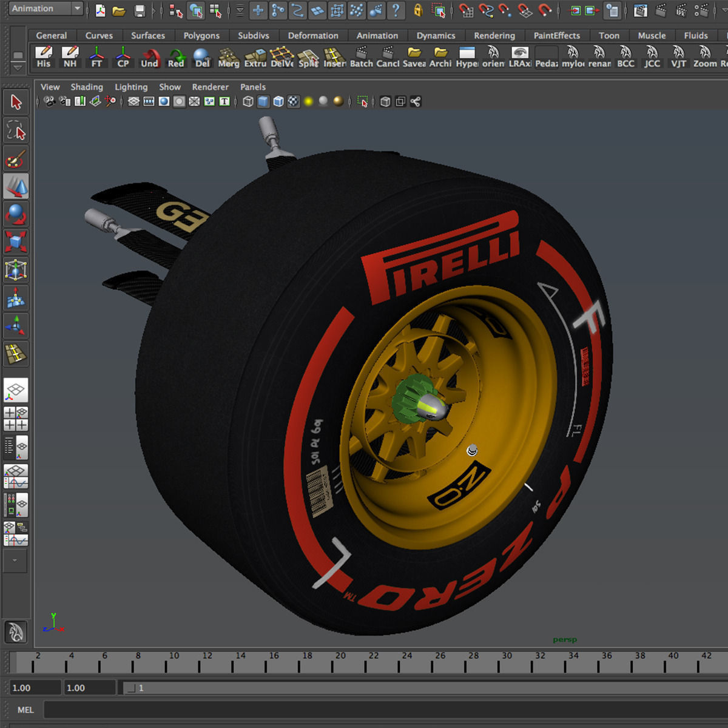Image resolution: width=728 pixels, height=728 pixels.
Task: Toggle smooth shade all display
Action: 263,102
